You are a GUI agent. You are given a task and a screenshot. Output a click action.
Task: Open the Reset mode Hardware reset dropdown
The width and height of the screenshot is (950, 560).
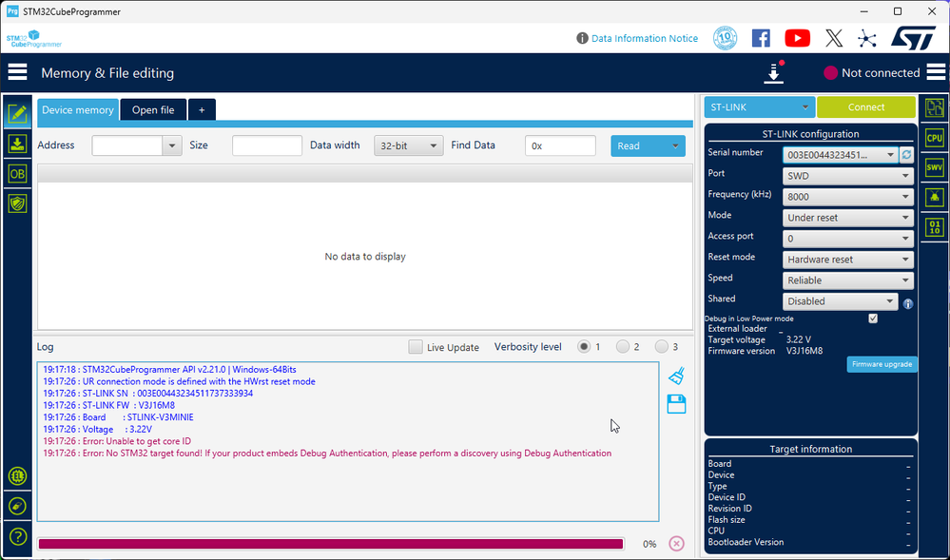(847, 260)
